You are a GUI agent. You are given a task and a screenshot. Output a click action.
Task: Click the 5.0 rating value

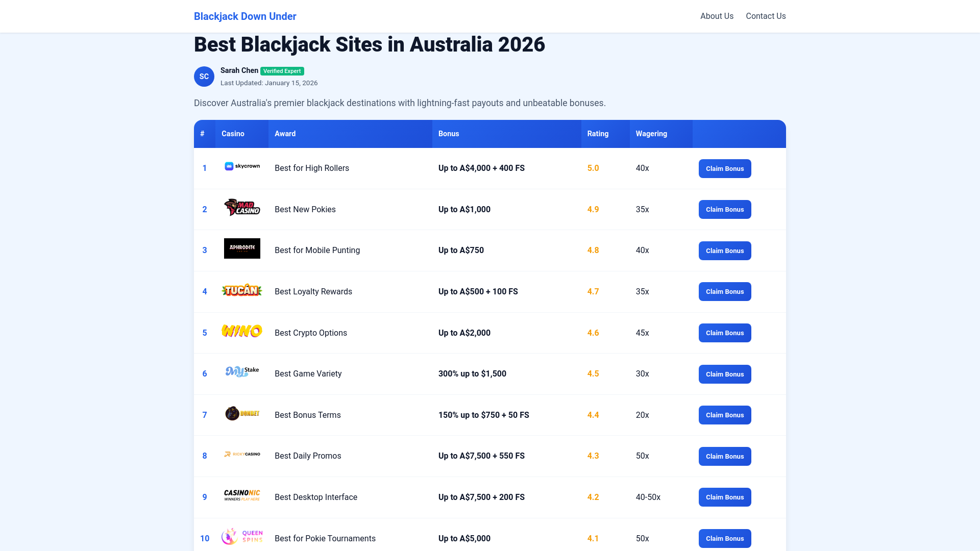point(593,168)
